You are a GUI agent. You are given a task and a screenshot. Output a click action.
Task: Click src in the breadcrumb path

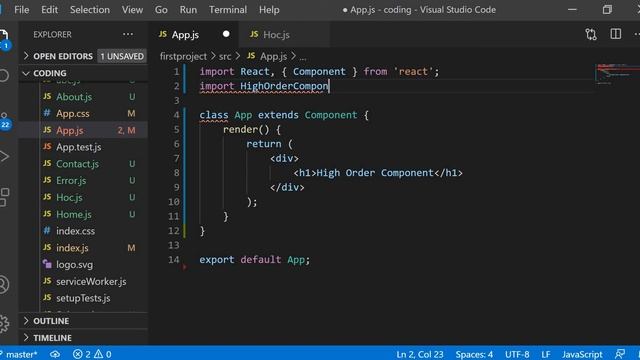pyautogui.click(x=225, y=56)
